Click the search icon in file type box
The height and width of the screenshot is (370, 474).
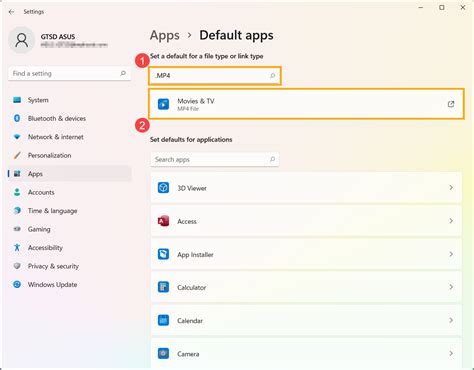[272, 76]
